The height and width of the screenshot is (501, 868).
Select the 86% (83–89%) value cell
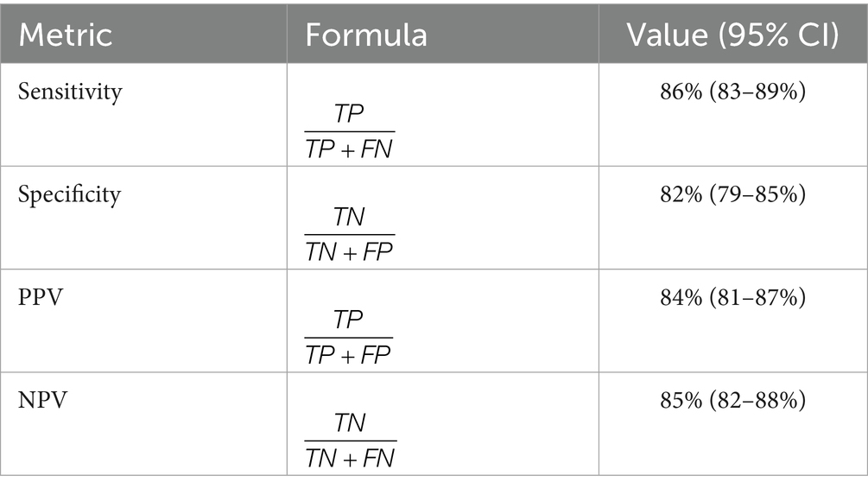pos(733,90)
